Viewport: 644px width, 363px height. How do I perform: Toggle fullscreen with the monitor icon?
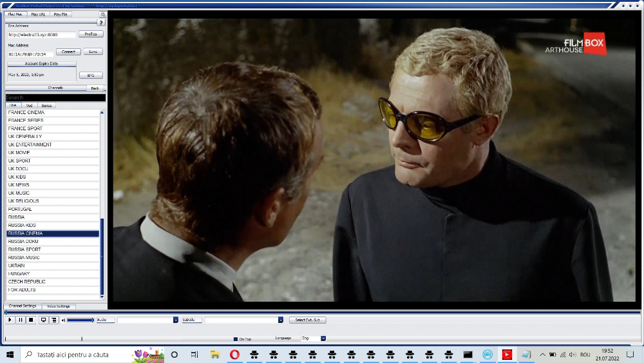(43, 320)
